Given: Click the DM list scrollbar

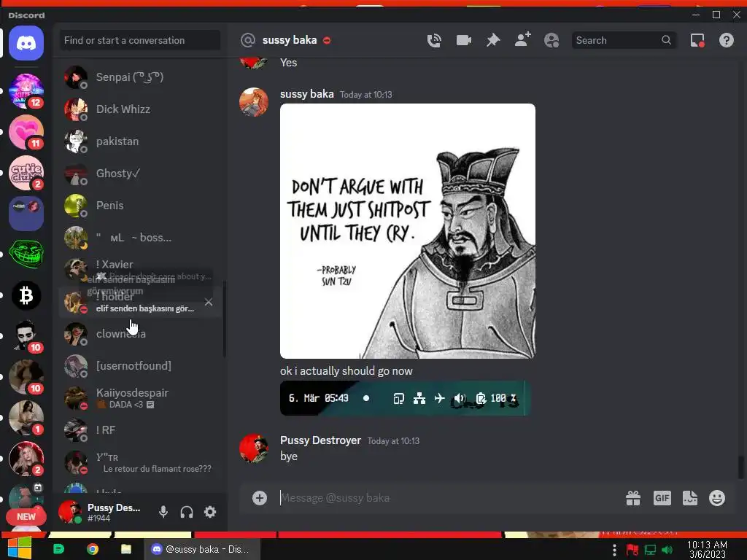Looking at the screenshot, I should 225,319.
